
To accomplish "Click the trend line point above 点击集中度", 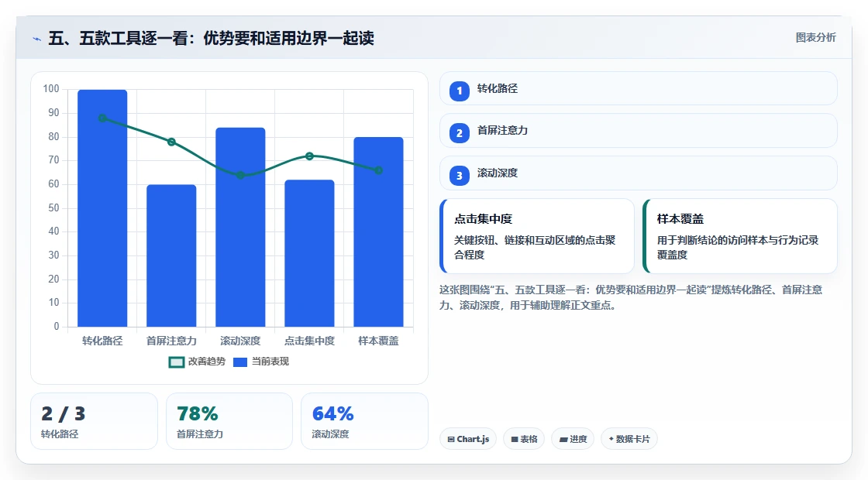I will pyautogui.click(x=309, y=156).
